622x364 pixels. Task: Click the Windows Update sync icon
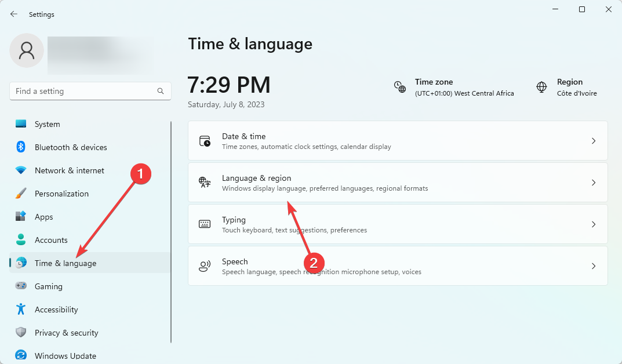point(21,355)
